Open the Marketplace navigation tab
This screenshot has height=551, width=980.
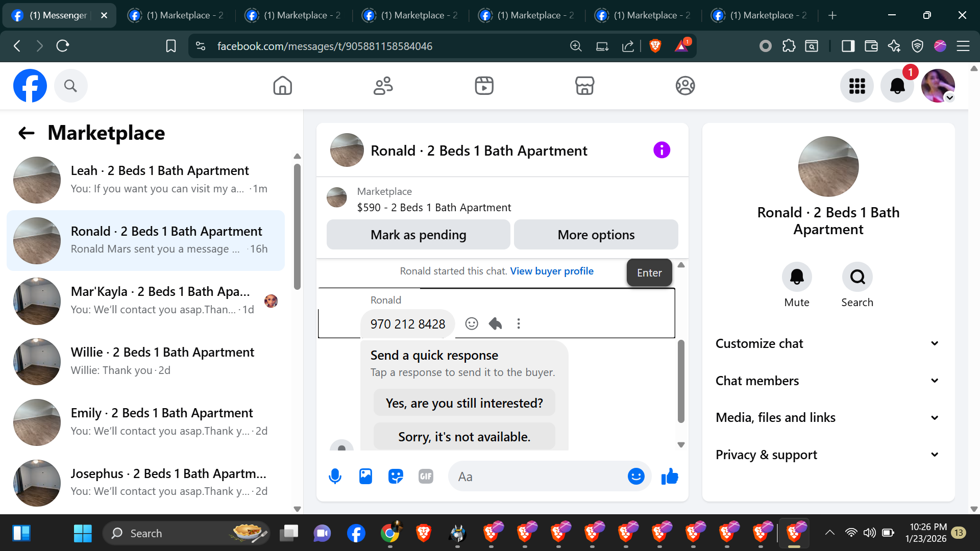tap(584, 86)
